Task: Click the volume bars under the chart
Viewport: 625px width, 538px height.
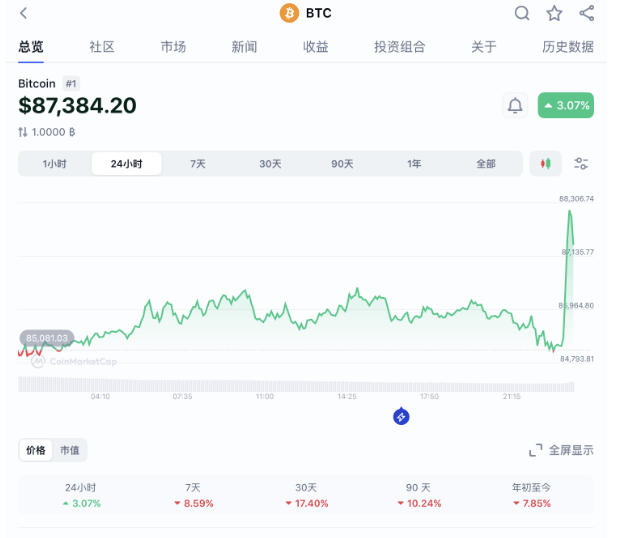Action: pos(296,385)
